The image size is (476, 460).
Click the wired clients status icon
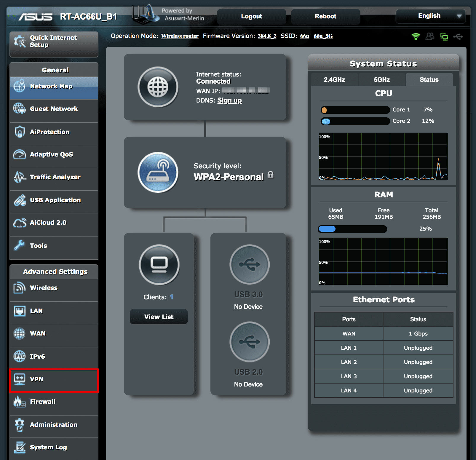point(444,37)
